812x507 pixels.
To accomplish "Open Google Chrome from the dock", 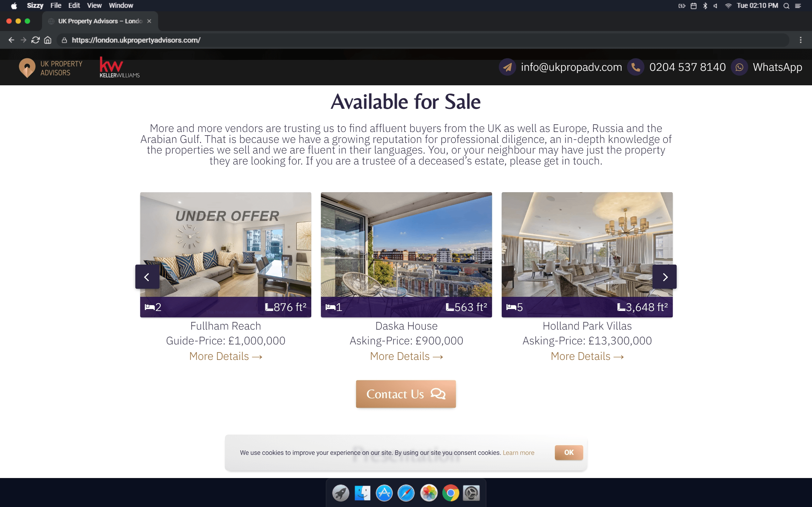I will pos(450,493).
